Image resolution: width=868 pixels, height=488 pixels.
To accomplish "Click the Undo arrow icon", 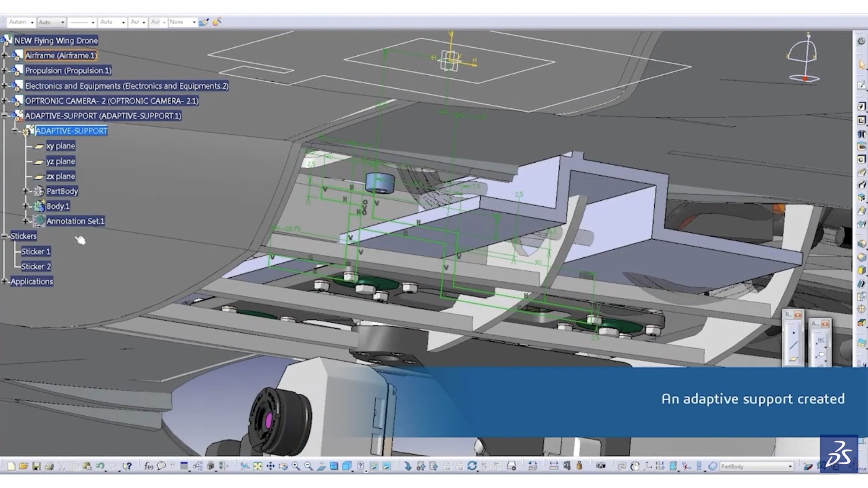I will 100,466.
